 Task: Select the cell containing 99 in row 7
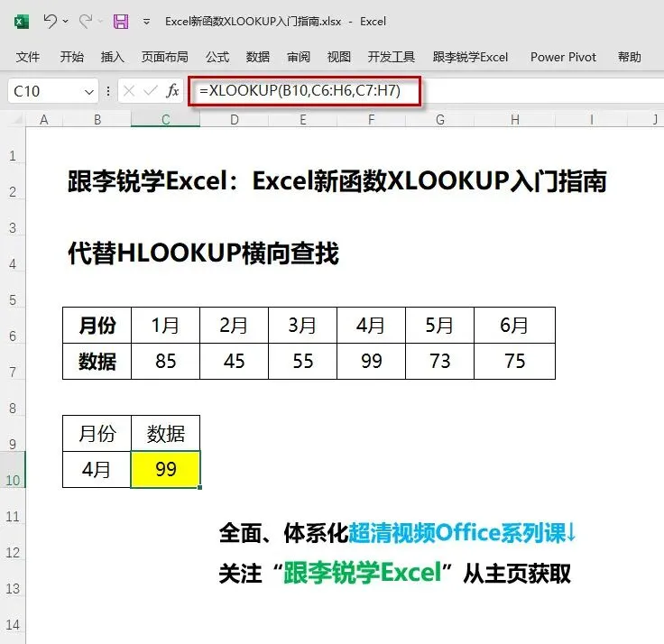click(372, 361)
